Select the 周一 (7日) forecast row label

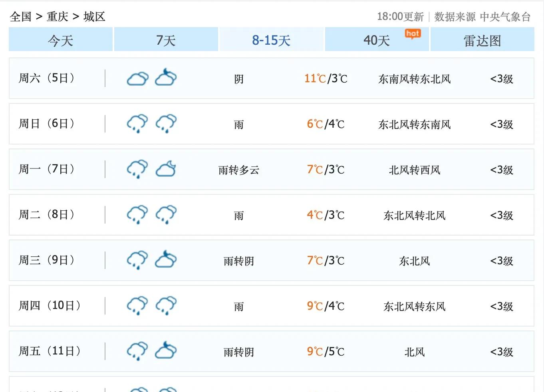[x=46, y=169]
